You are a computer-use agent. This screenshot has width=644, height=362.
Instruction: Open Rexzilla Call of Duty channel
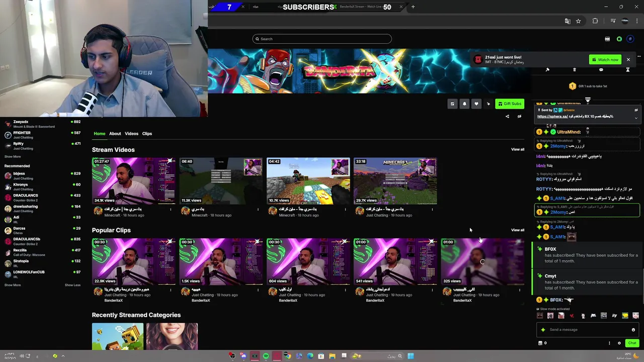point(42,252)
